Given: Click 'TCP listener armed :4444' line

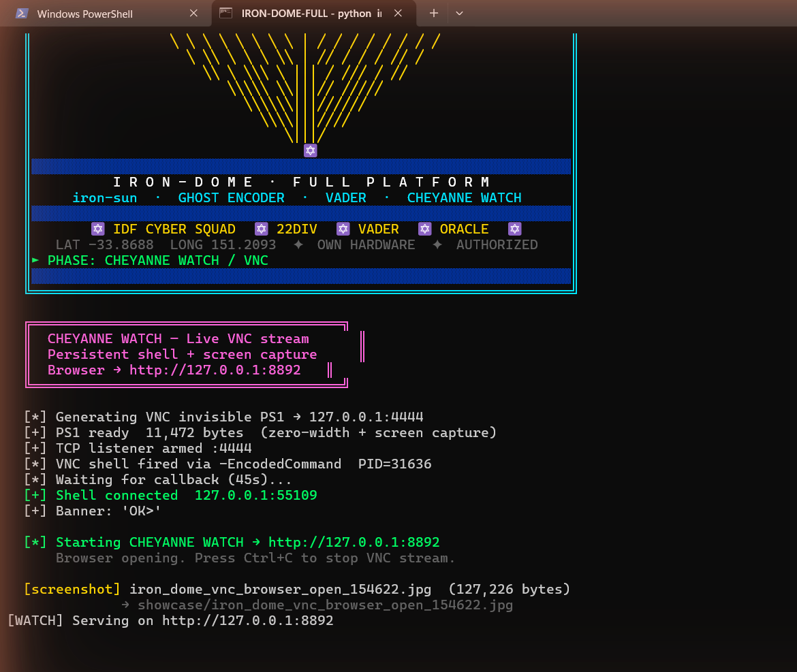Looking at the screenshot, I should coord(138,449).
